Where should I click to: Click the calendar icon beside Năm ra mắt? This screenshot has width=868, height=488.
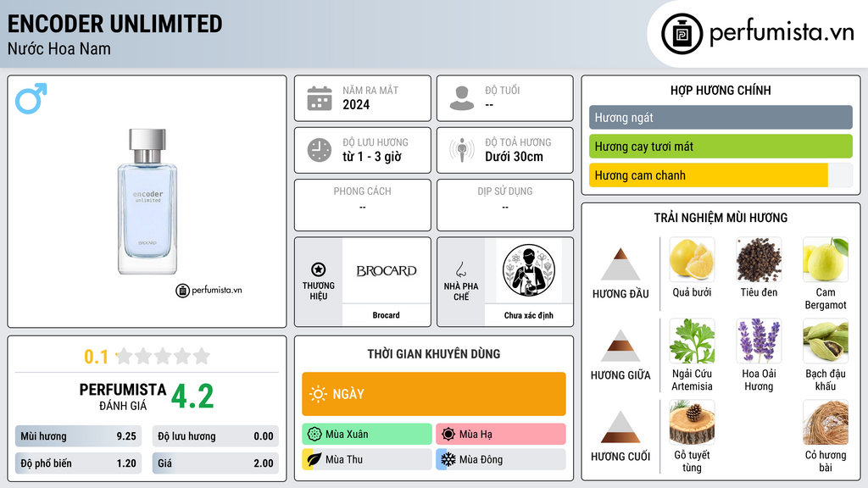point(320,98)
